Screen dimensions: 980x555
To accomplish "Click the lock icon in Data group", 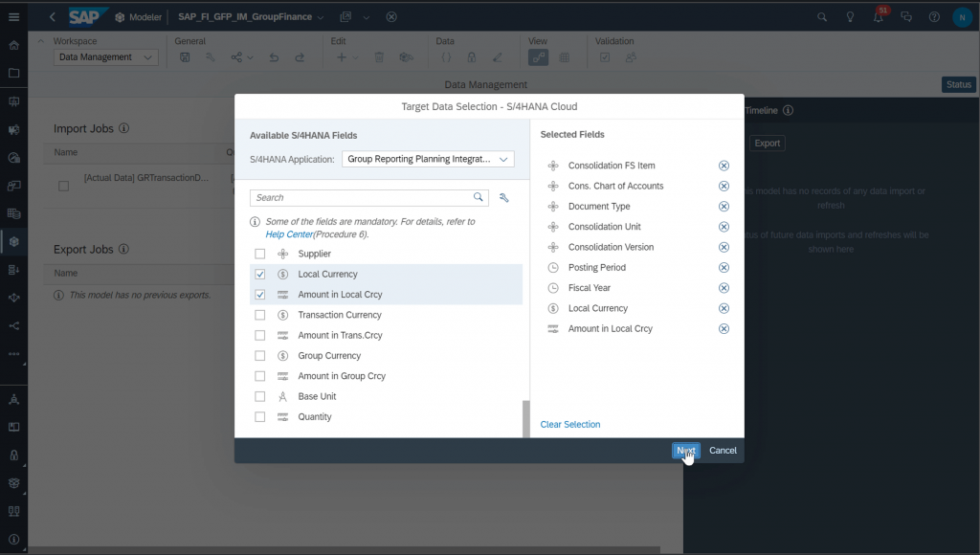I will [471, 57].
